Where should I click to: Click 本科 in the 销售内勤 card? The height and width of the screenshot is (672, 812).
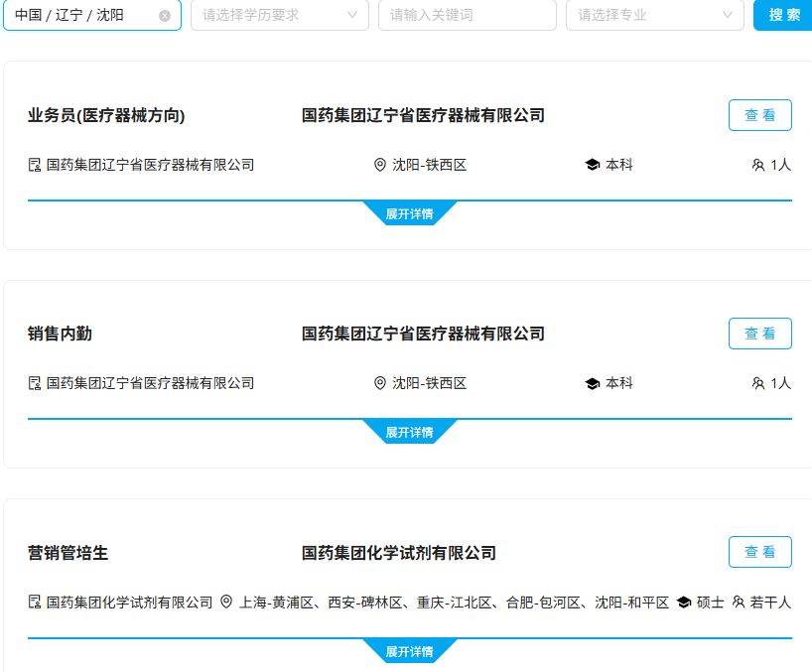619,383
